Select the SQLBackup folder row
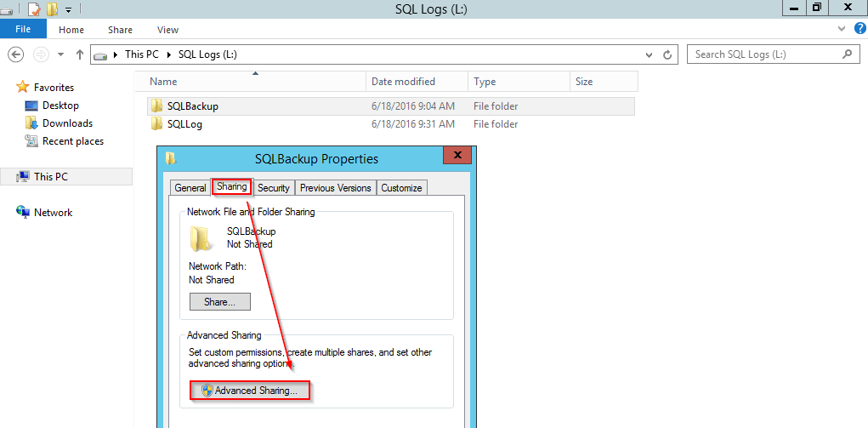868x428 pixels. pos(391,106)
